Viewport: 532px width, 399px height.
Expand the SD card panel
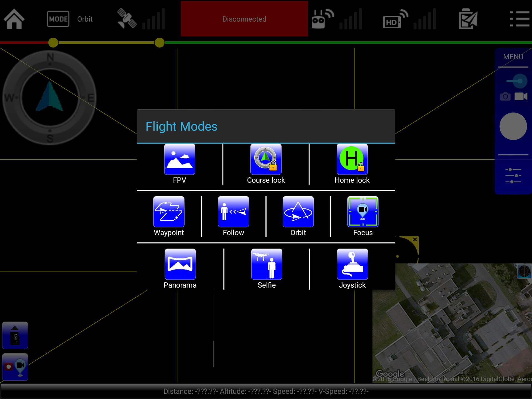[15, 335]
